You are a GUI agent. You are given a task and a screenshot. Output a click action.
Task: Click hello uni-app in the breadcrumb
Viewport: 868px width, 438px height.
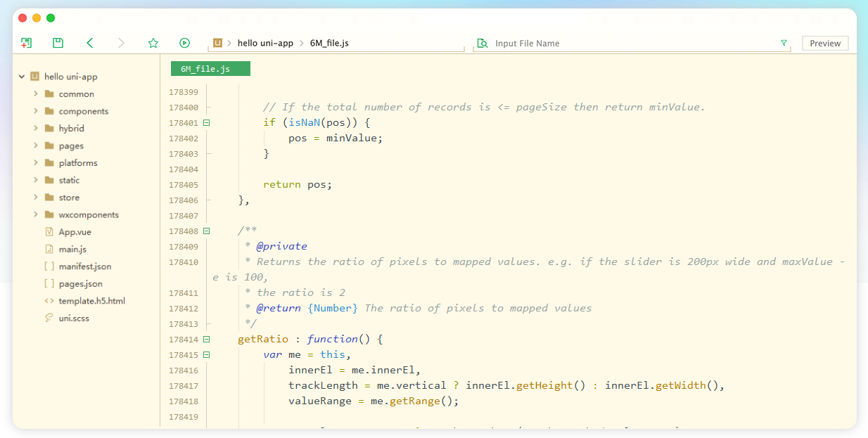click(265, 43)
